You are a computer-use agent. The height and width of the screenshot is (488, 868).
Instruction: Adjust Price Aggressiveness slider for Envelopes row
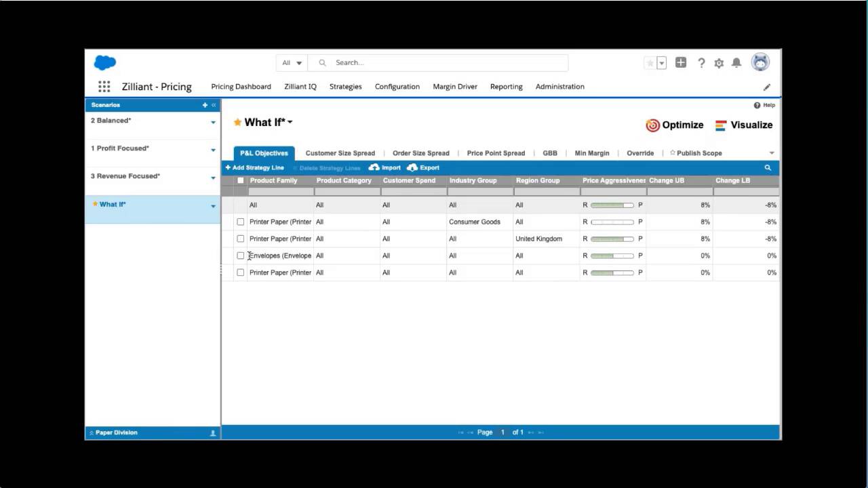pyautogui.click(x=612, y=256)
